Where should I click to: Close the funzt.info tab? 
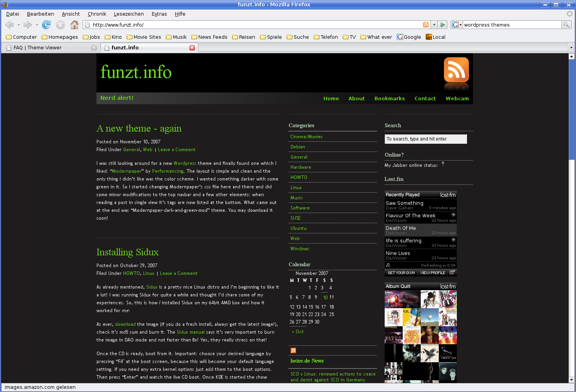click(x=192, y=48)
